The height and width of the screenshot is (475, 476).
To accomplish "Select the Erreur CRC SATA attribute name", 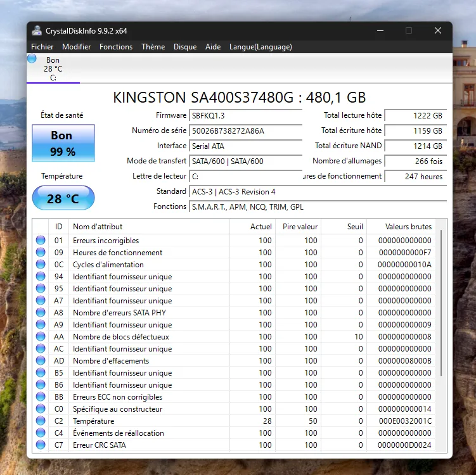I will coord(100,445).
